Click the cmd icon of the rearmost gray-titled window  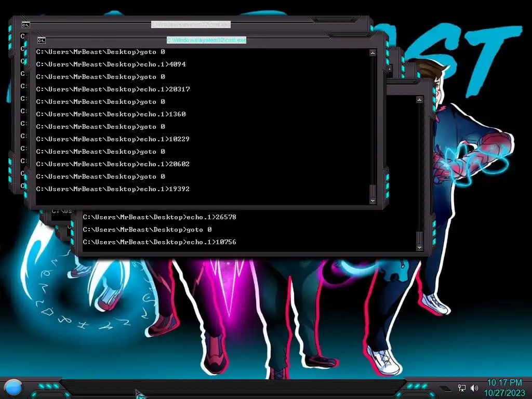click(26, 25)
